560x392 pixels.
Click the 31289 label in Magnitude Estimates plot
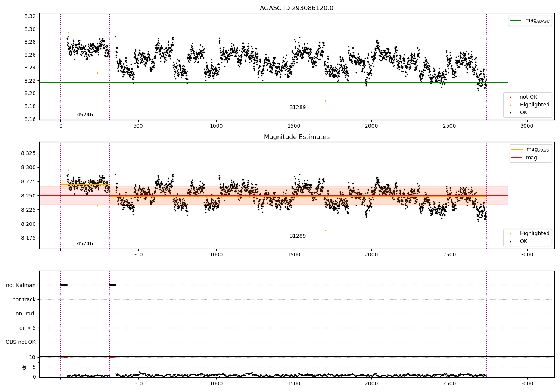coord(298,236)
